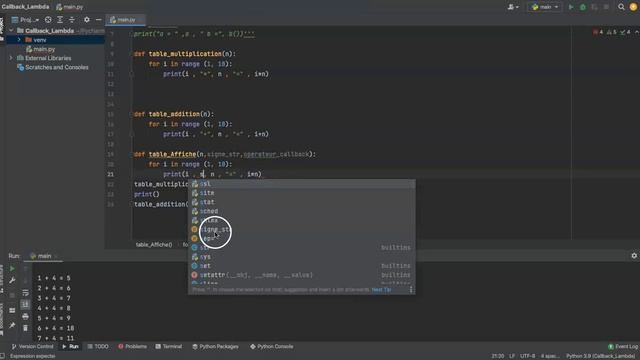
Task: Click the warnings count indicator showing 5
Action: click(611, 32)
